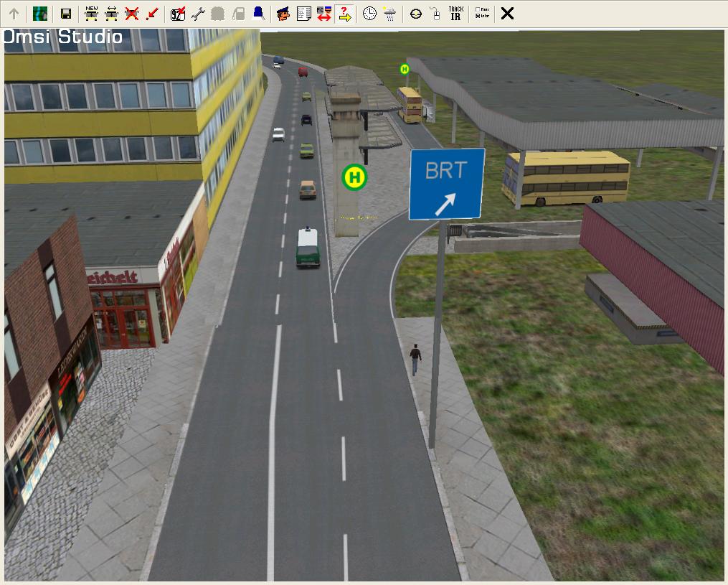This screenshot has width=728, height=585.
Task: Toggle the TrackIR button
Action: pos(455,13)
